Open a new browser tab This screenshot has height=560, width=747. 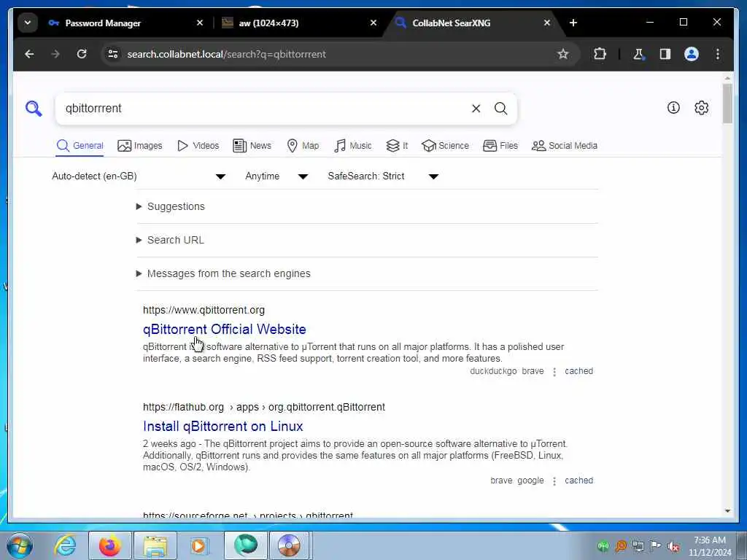pos(573,23)
